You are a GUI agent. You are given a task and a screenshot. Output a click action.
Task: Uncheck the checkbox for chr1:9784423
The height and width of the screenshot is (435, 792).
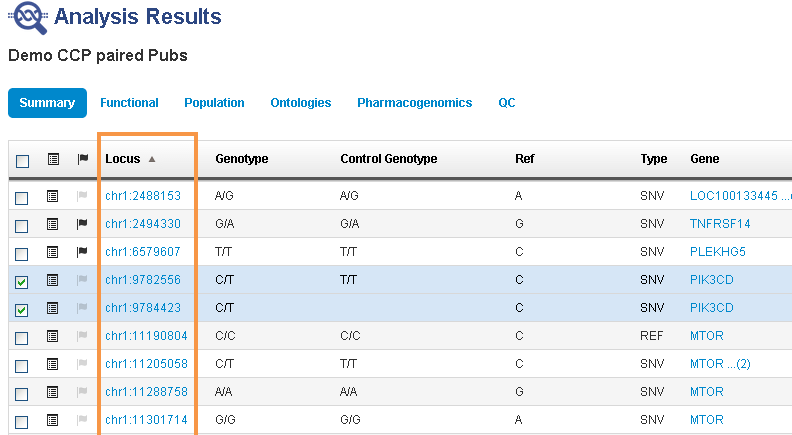(22, 310)
